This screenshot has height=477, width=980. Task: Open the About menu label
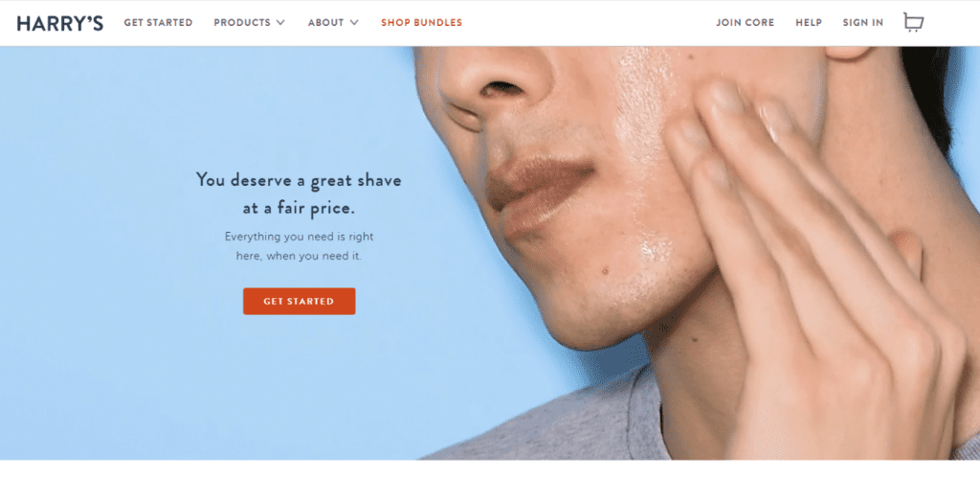point(325,22)
